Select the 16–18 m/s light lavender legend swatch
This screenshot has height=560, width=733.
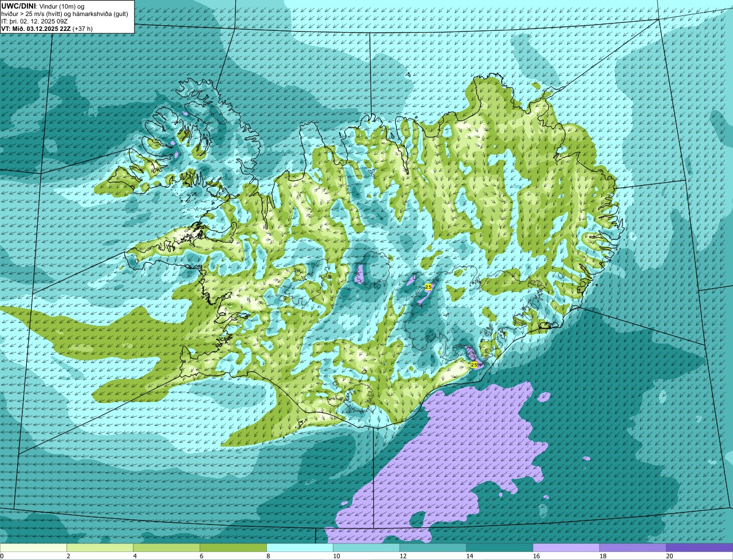point(566,547)
